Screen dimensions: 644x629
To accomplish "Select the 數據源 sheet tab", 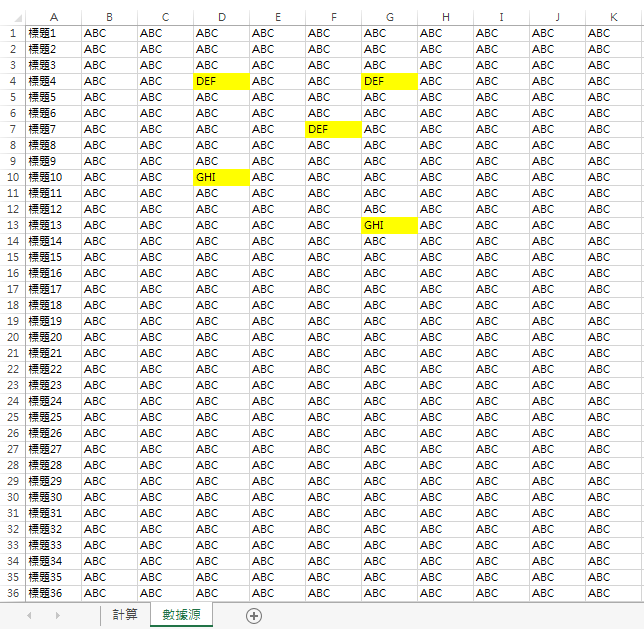I will pyautogui.click(x=181, y=614).
